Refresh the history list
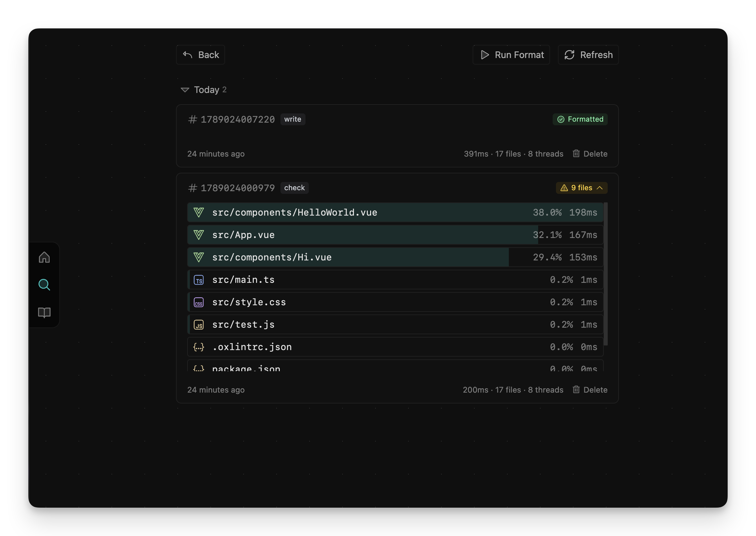Viewport: 756px width, 536px height. pos(588,55)
